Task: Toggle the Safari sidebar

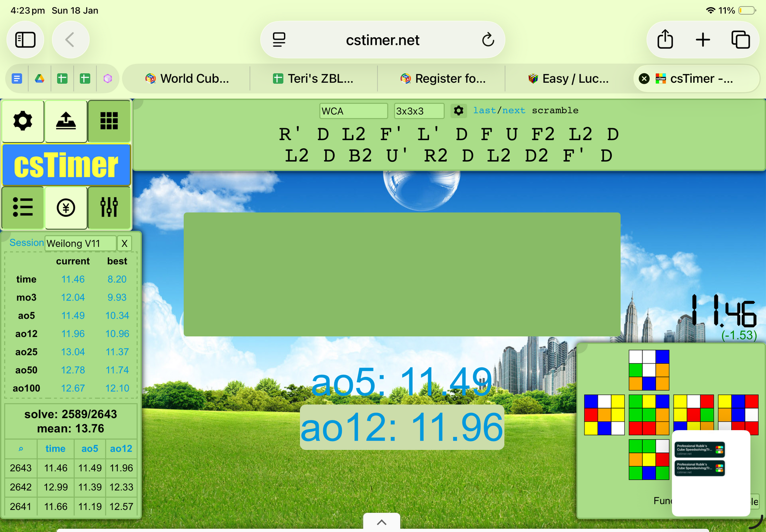Action: pos(25,40)
